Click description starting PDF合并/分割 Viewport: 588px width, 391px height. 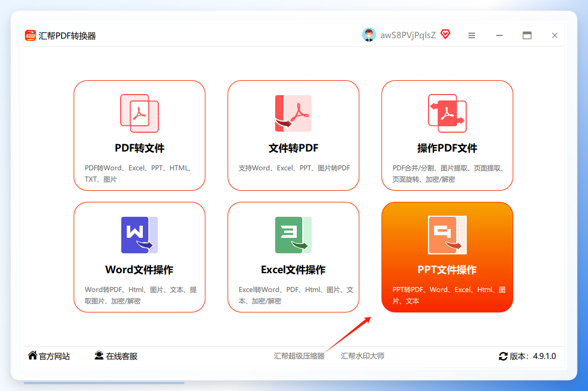tap(448, 174)
